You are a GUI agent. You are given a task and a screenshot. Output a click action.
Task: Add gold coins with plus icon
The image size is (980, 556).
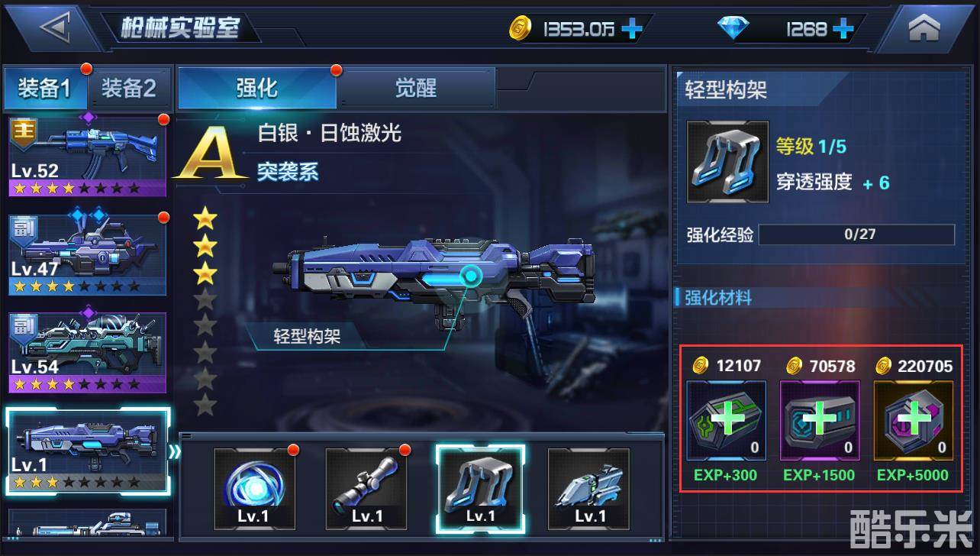[632, 30]
